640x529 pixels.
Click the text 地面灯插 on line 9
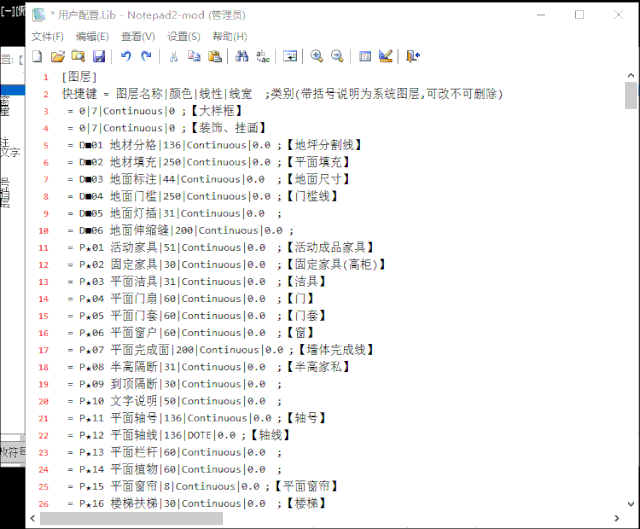pos(133,213)
